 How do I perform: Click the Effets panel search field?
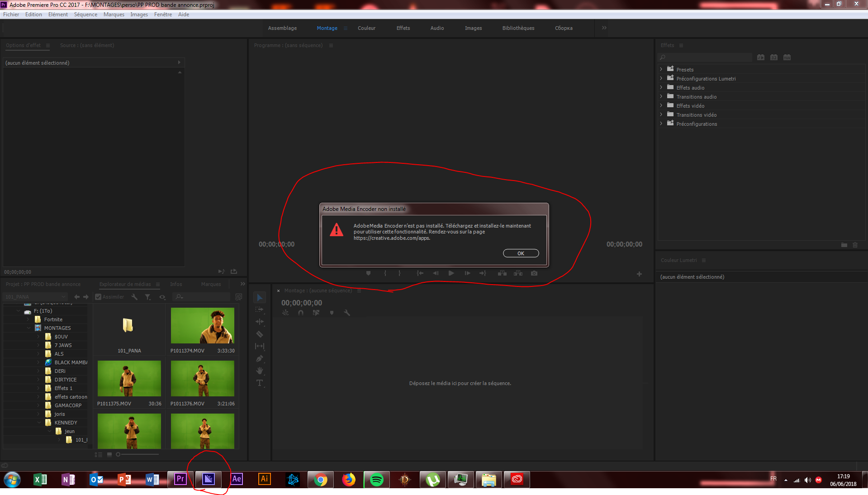(705, 57)
